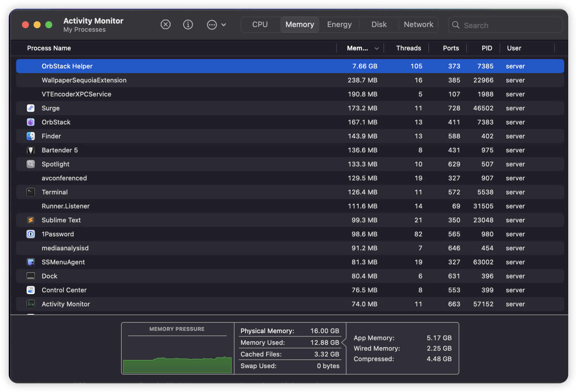Image resolution: width=577 pixels, height=392 pixels.
Task: Click the magnifier icon in the search field
Action: point(456,25)
